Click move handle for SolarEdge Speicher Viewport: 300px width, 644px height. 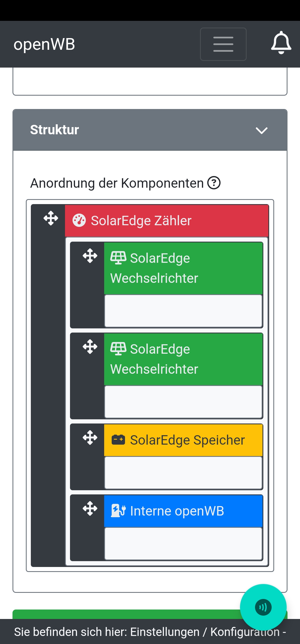(90, 438)
